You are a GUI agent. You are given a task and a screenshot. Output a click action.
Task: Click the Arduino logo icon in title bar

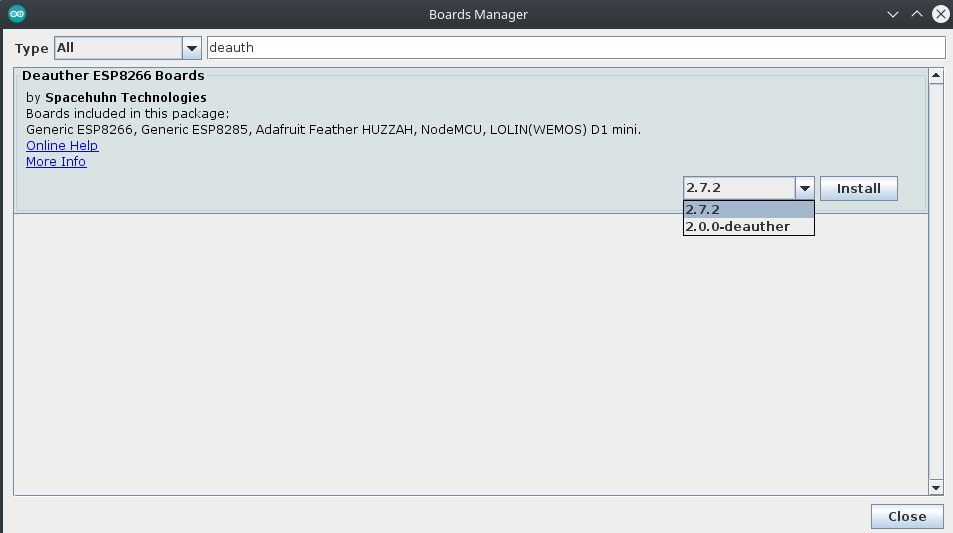pos(17,13)
